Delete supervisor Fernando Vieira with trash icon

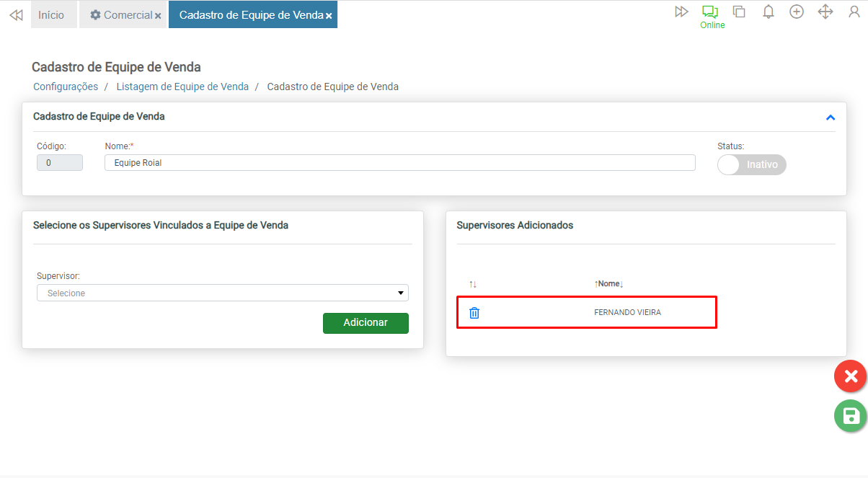click(474, 313)
